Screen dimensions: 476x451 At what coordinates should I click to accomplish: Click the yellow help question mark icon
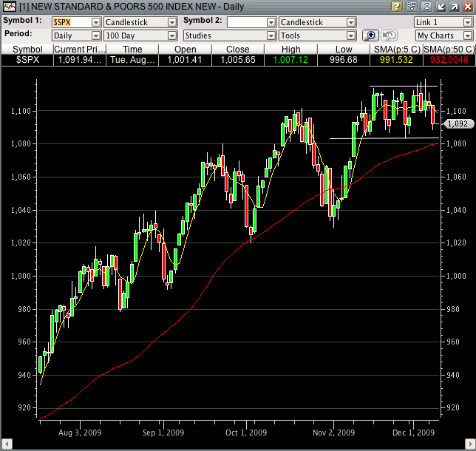(398, 6)
